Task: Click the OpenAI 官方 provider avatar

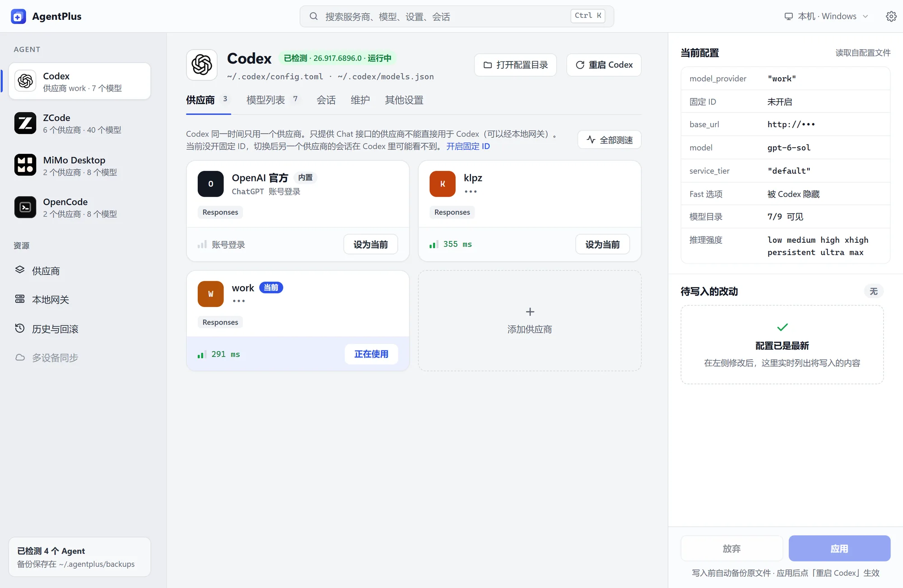Action: coord(210,184)
